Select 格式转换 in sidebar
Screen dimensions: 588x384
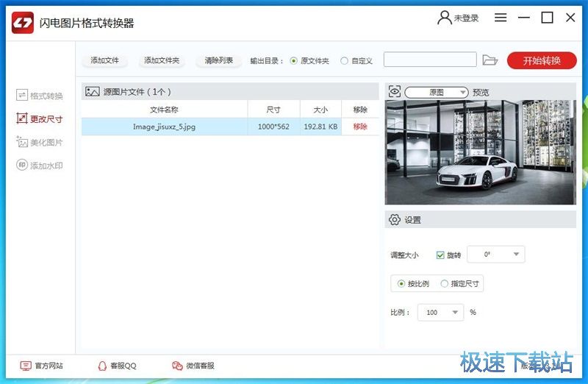pos(40,96)
